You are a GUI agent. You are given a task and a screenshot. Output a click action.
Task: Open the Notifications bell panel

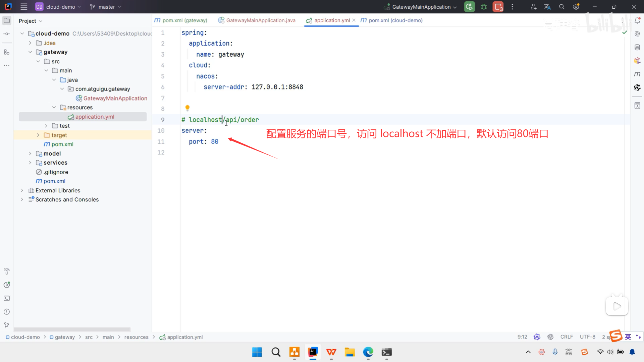point(637,20)
